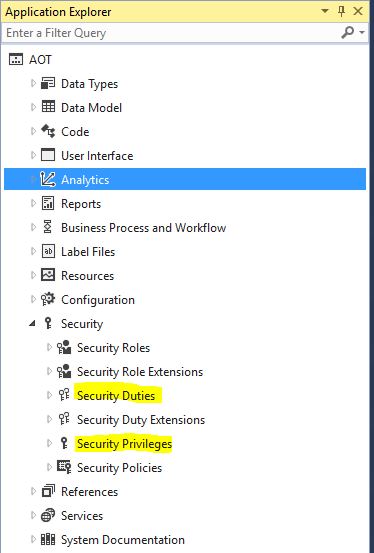This screenshot has height=553, width=374.
Task: Select the Security Duties item
Action: [116, 395]
